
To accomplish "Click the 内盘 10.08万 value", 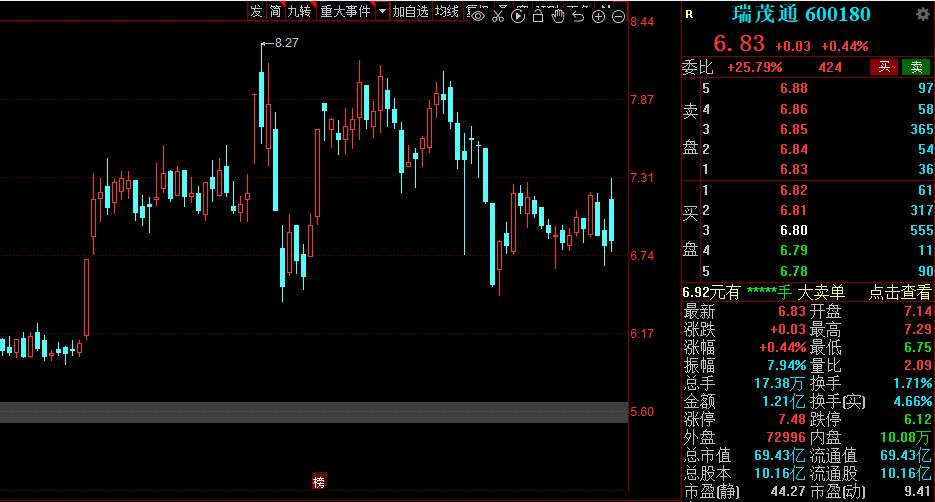I will coord(906,438).
